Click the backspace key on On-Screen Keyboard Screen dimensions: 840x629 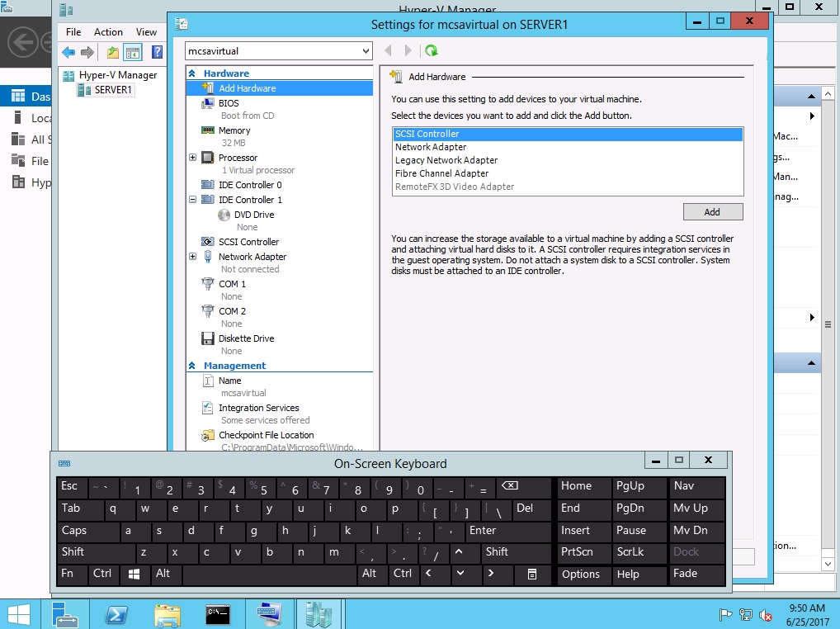point(522,488)
